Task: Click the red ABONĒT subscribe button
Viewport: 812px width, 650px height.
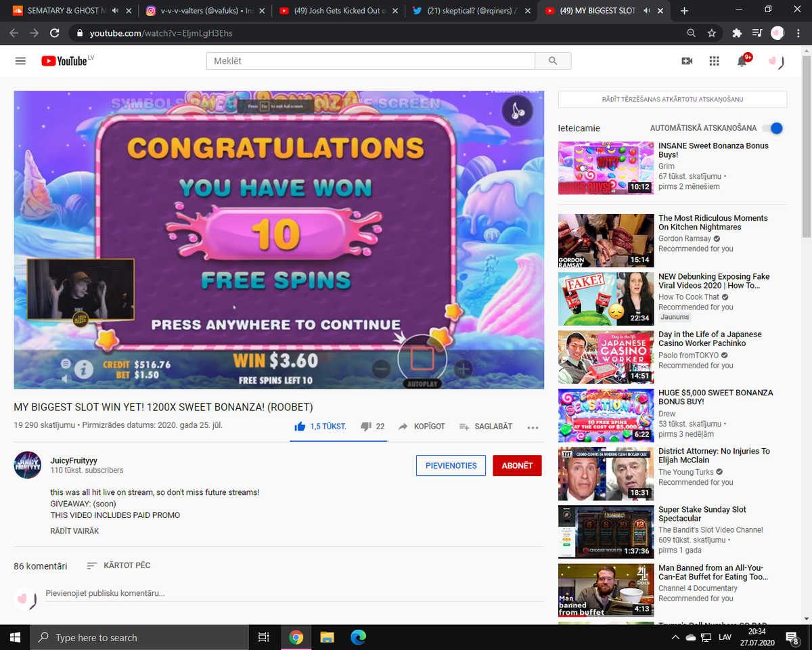Action: pos(517,466)
